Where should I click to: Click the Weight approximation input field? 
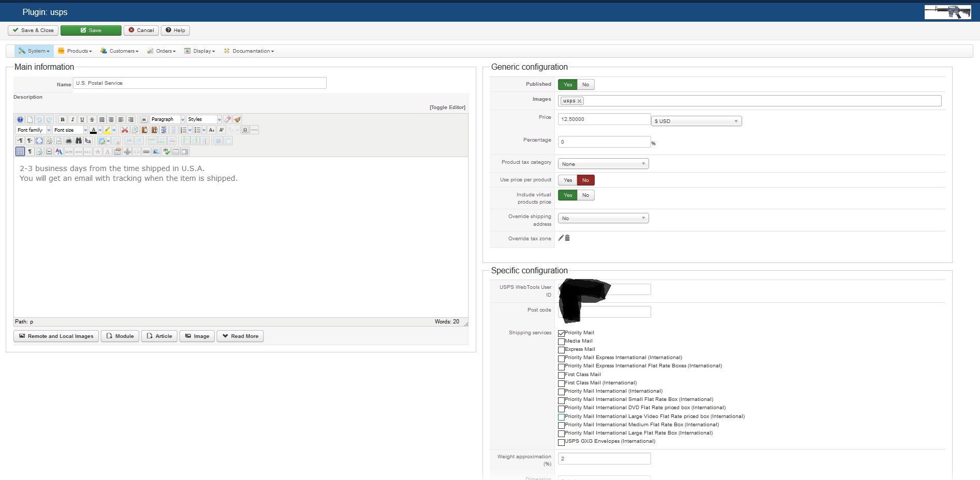pyautogui.click(x=604, y=459)
